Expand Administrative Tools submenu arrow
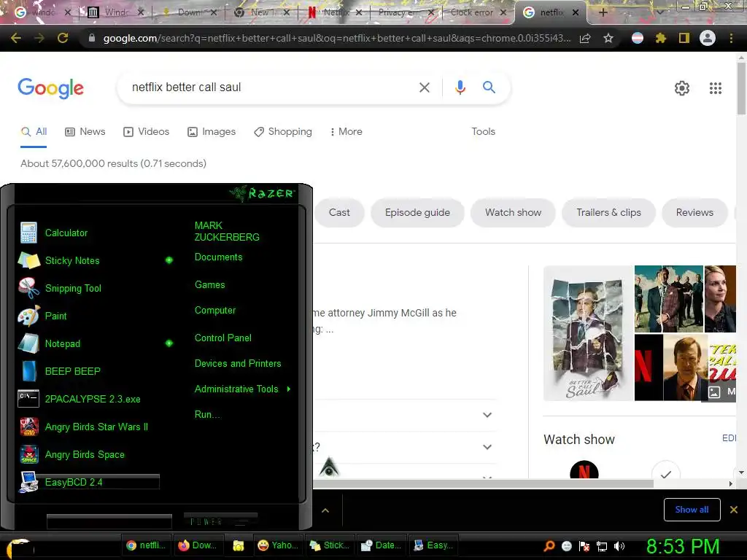The width and height of the screenshot is (747, 560). [288, 389]
